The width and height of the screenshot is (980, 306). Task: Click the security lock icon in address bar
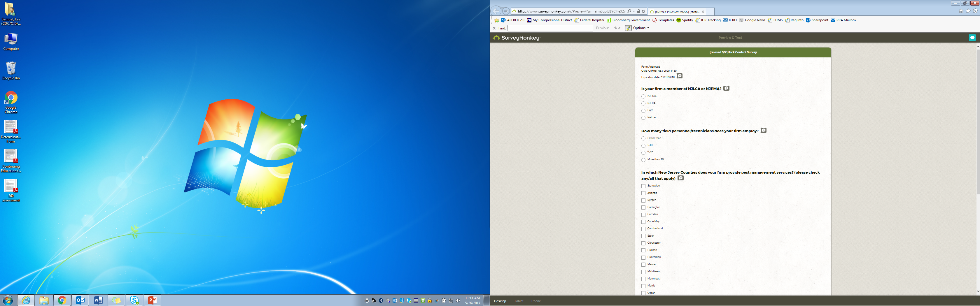tap(638, 11)
